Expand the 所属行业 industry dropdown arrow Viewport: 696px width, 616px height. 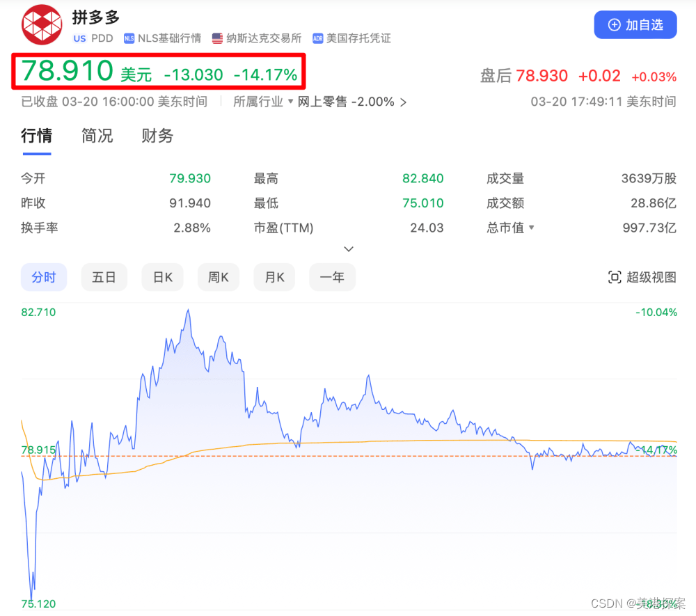pyautogui.click(x=291, y=102)
